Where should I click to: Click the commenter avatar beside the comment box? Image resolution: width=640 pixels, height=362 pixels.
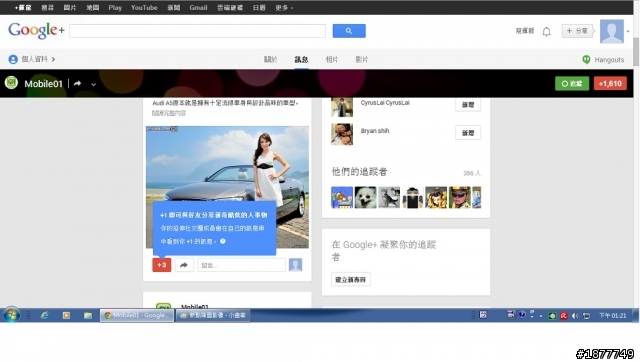pyautogui.click(x=296, y=265)
